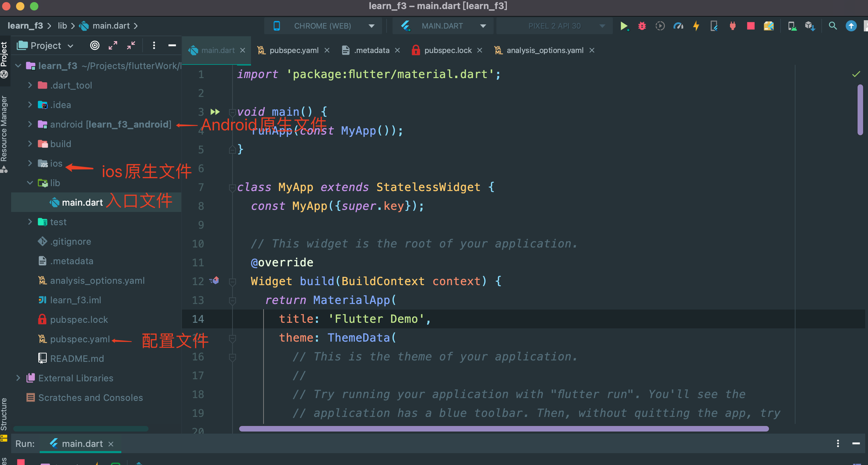
Task: Expand External Libraries node
Action: [x=18, y=378]
